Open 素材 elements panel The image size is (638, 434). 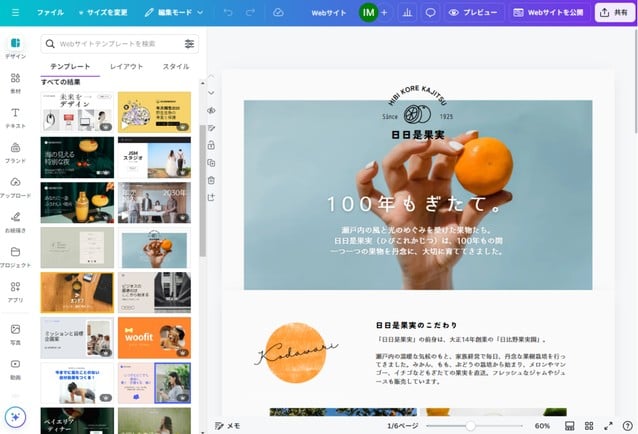pyautogui.click(x=15, y=83)
